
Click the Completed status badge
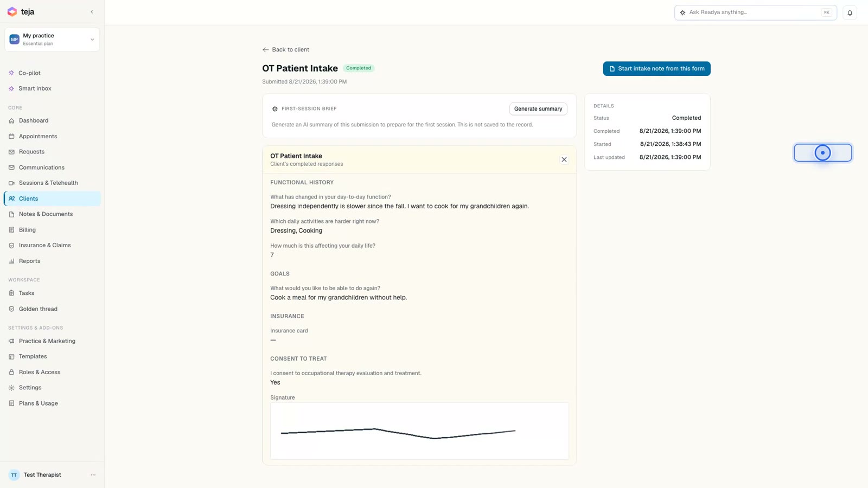[359, 68]
